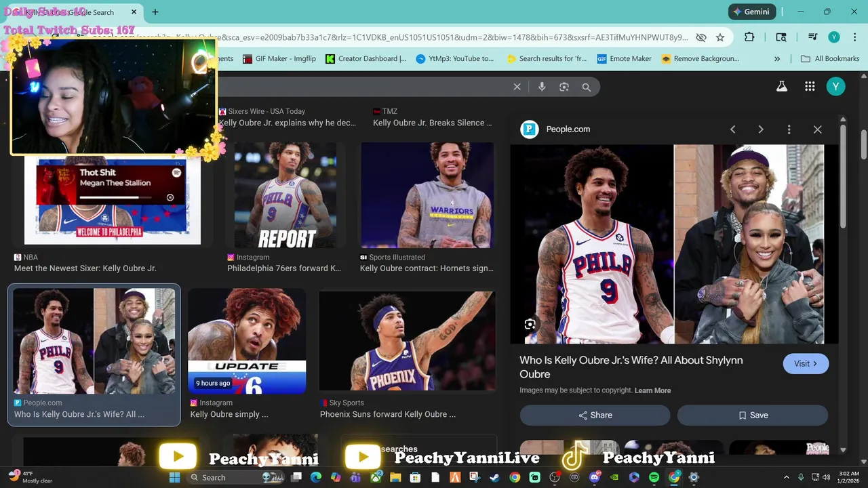Click the Learn More copyright link

tap(652, 391)
